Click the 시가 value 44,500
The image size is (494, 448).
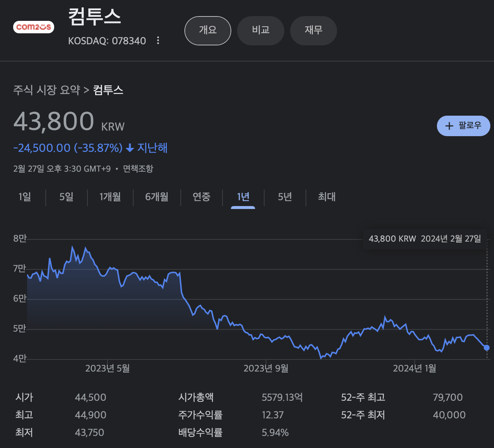click(x=90, y=397)
